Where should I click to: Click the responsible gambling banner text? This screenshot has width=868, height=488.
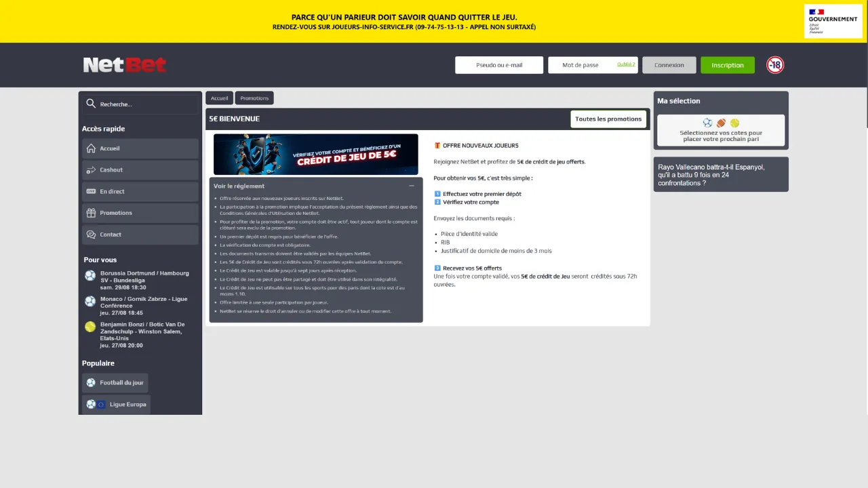click(404, 22)
